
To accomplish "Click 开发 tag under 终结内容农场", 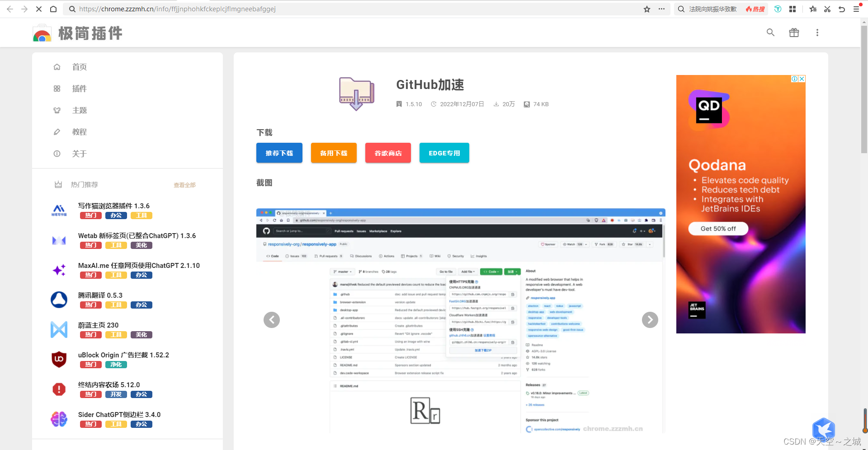I will (x=116, y=394).
